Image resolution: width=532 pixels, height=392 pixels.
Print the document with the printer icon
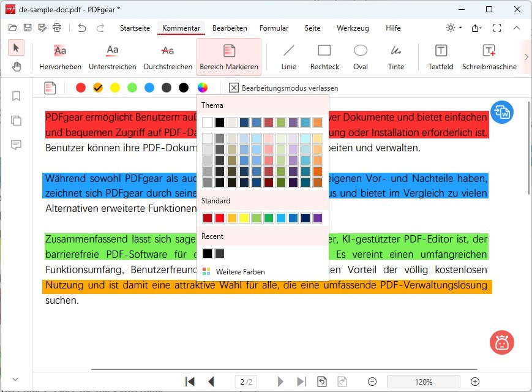point(57,28)
